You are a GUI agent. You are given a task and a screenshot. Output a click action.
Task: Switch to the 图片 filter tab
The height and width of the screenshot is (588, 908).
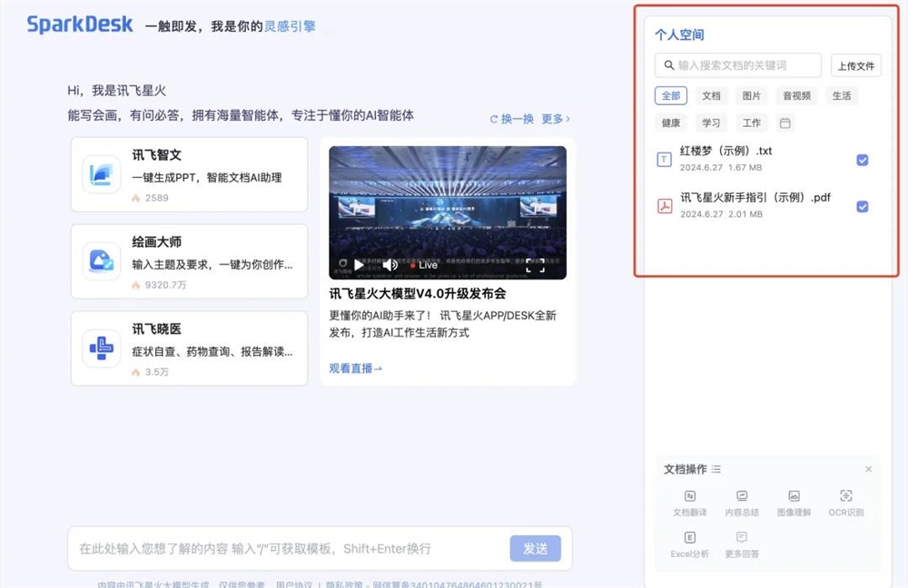point(754,95)
